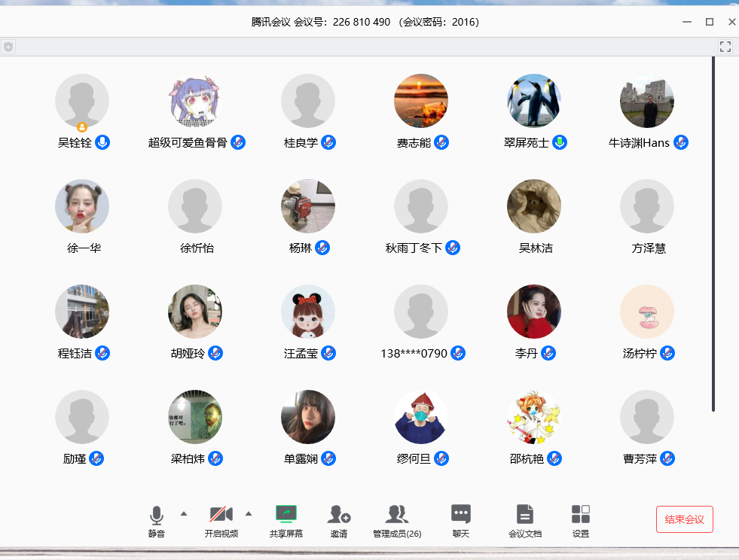Open 管理成员(26) member list

(x=397, y=514)
